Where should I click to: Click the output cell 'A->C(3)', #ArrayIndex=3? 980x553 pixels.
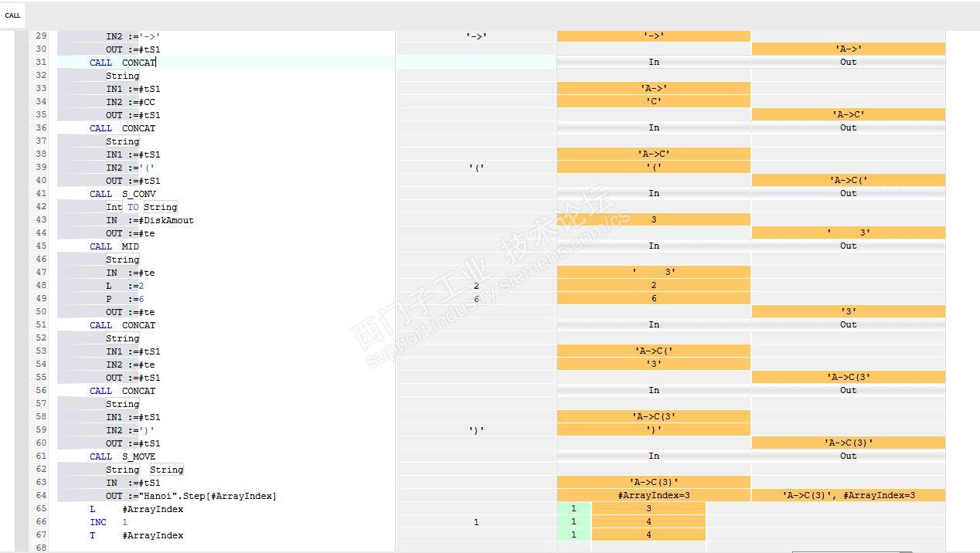click(849, 495)
